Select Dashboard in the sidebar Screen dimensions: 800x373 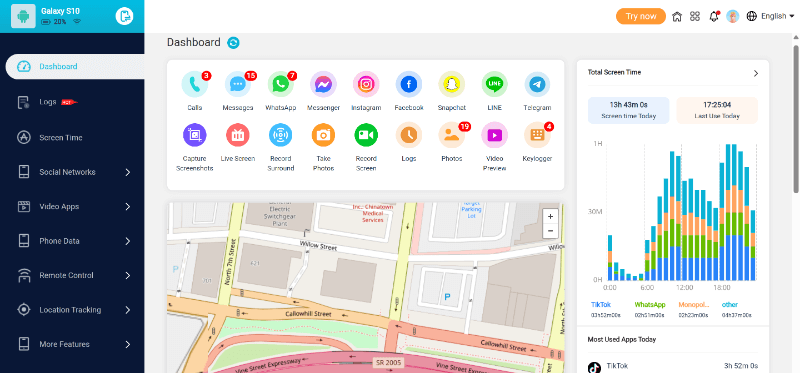tap(75, 66)
